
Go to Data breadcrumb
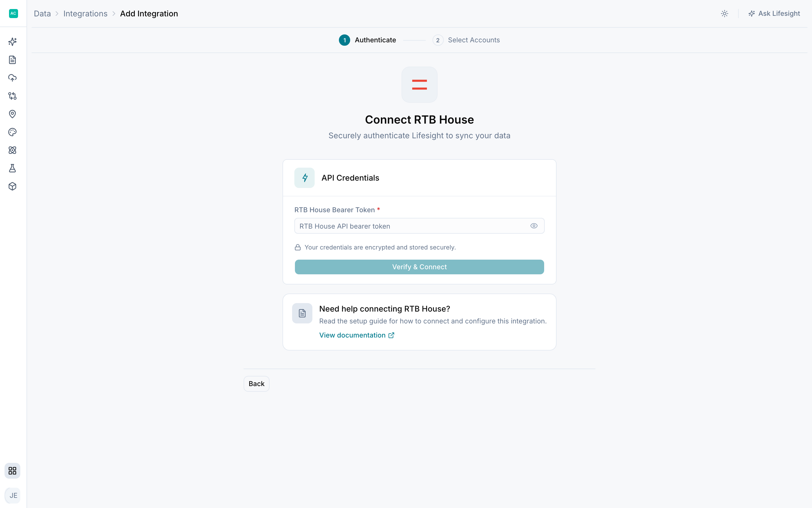42,14
